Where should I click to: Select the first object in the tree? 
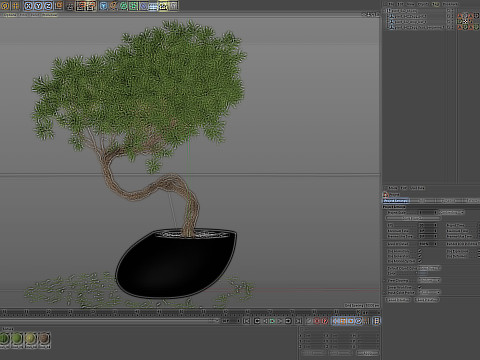(x=404, y=10)
